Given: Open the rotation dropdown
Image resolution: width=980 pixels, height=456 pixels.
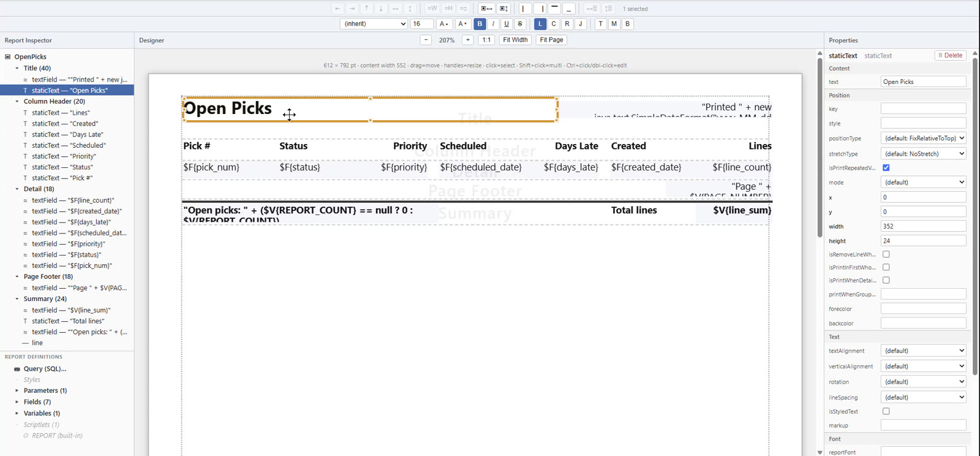Looking at the screenshot, I should click(x=924, y=382).
